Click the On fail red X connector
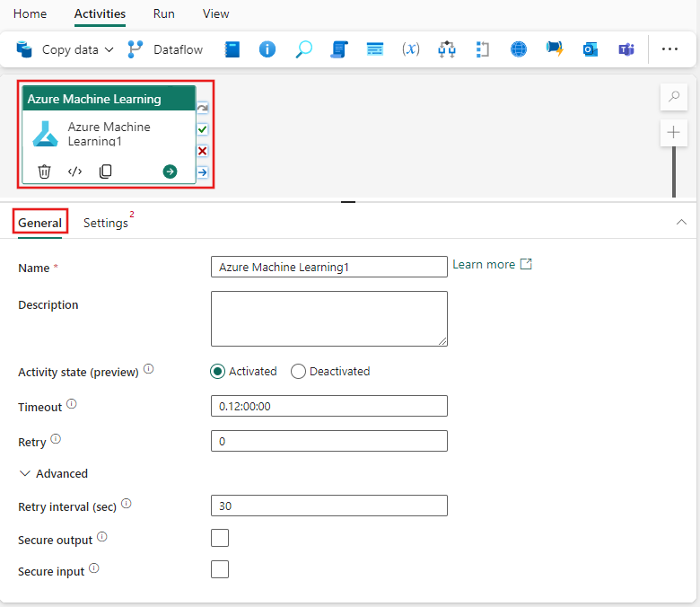The height and width of the screenshot is (607, 700). click(x=202, y=151)
